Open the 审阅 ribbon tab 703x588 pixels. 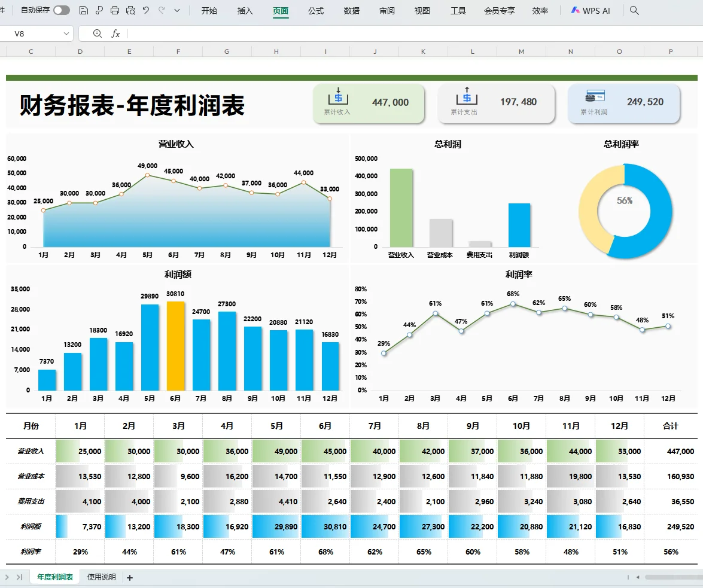[x=387, y=11]
